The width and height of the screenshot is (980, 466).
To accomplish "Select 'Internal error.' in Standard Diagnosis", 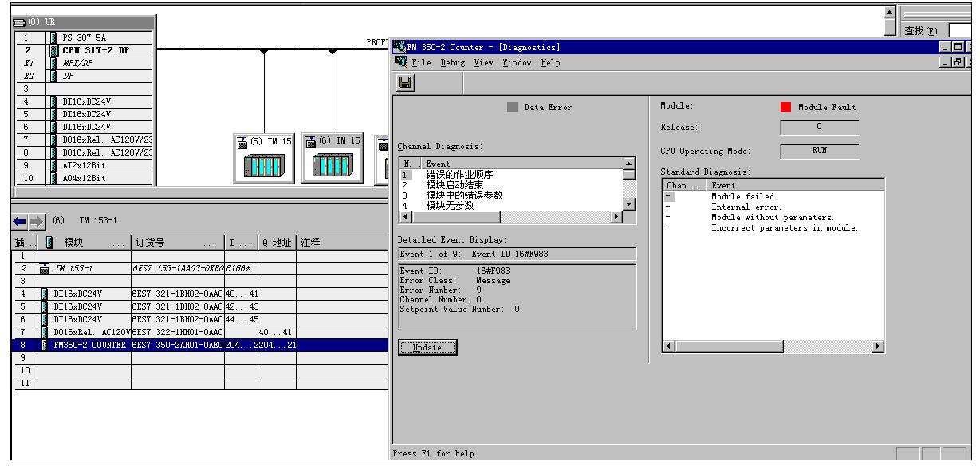I will (746, 207).
